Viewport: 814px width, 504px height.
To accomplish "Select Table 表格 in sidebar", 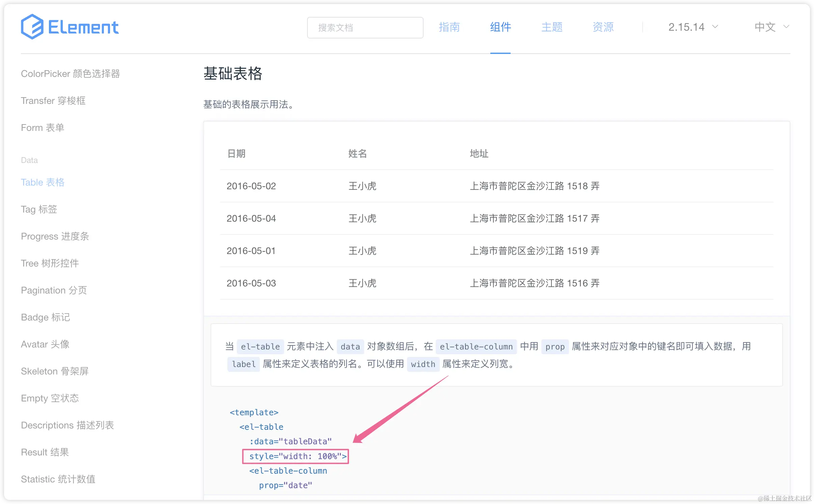I will pos(43,182).
